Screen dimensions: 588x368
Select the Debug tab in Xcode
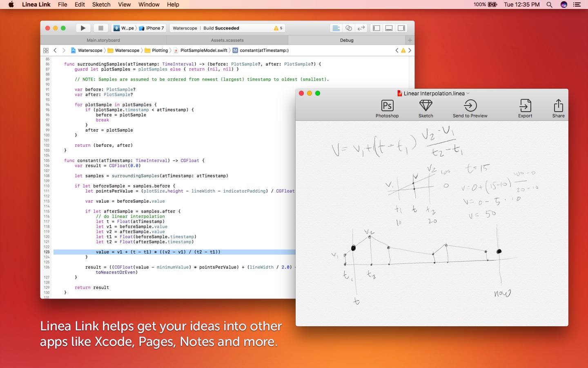click(x=347, y=40)
